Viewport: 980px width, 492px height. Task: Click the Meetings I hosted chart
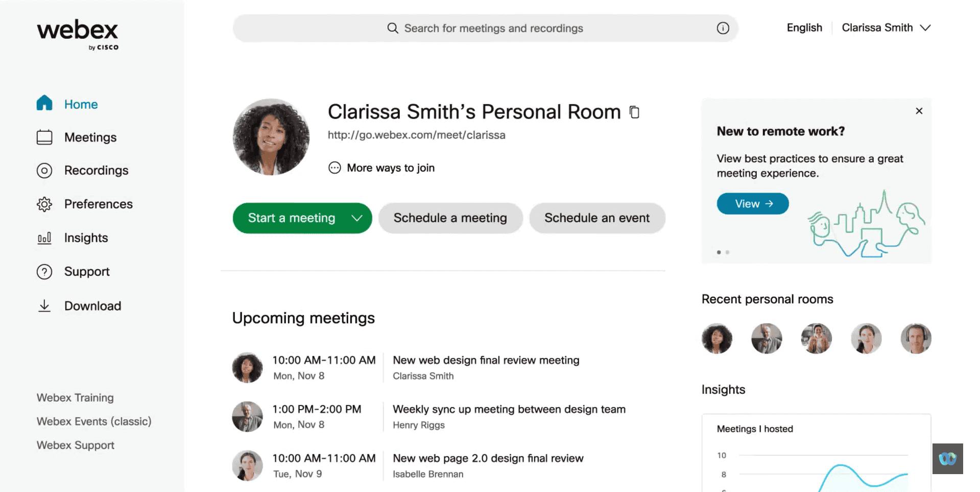pyautogui.click(x=817, y=453)
